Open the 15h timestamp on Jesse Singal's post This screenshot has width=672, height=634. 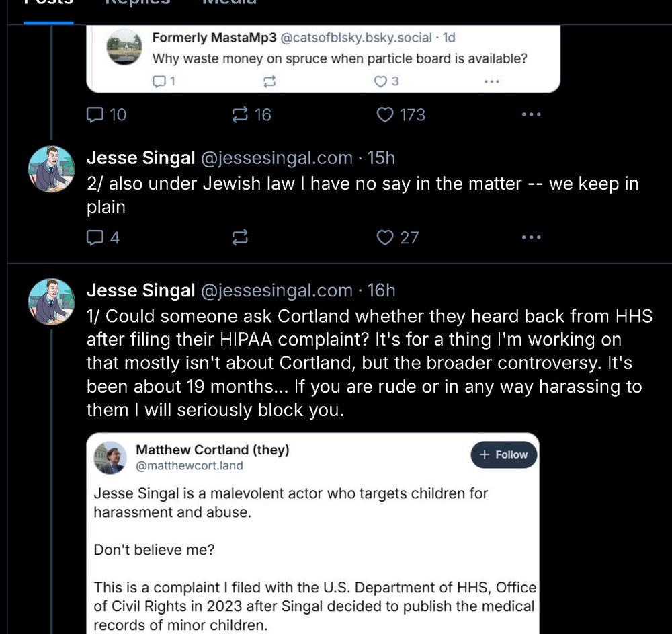(381, 158)
